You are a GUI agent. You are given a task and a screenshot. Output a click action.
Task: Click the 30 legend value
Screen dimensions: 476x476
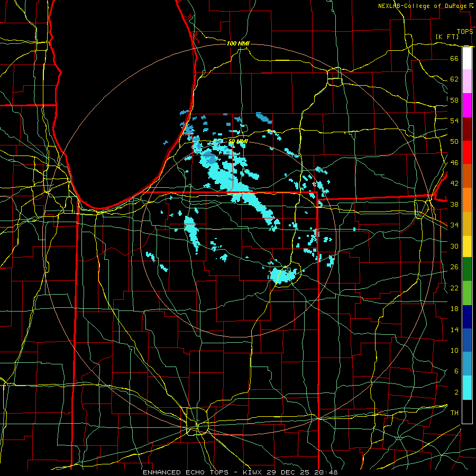pyautogui.click(x=454, y=246)
